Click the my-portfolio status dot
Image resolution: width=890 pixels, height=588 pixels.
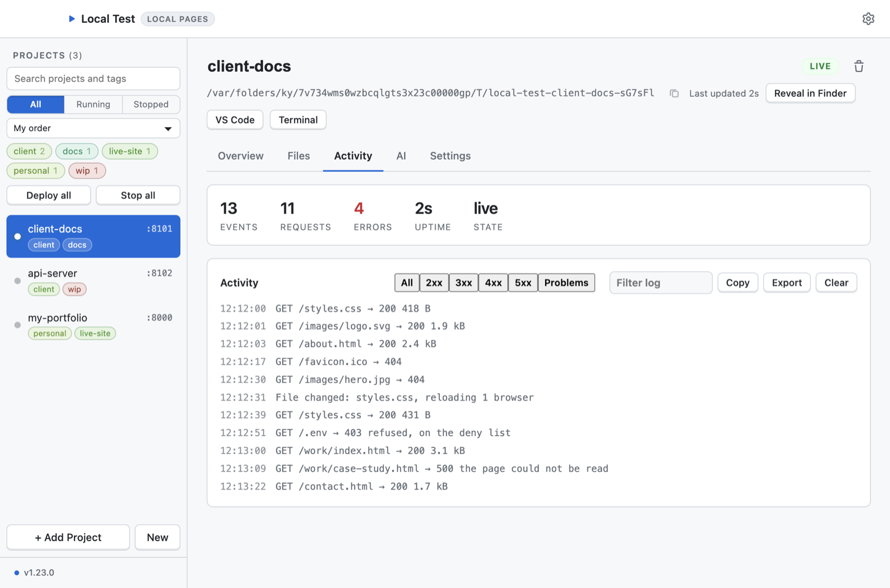[x=18, y=325]
